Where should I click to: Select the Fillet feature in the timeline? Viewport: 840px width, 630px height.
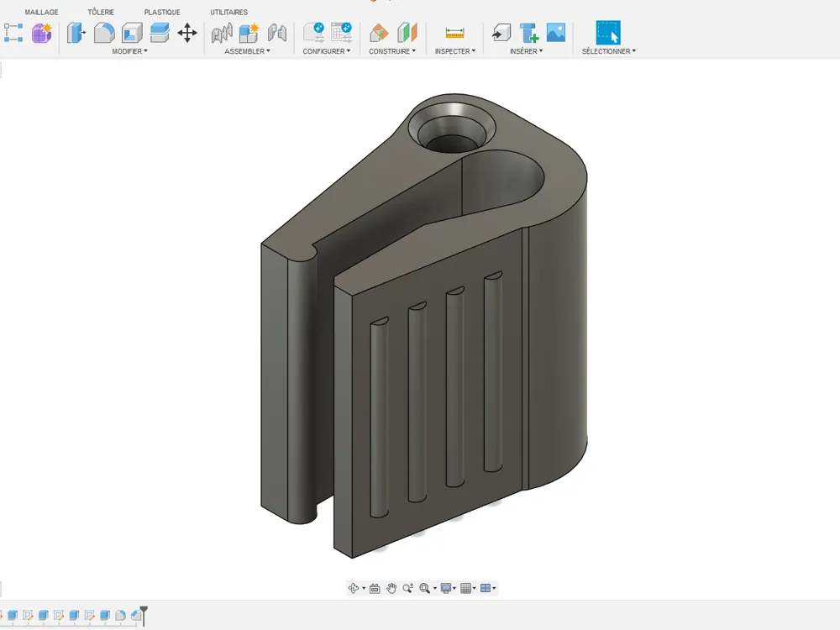120,615
